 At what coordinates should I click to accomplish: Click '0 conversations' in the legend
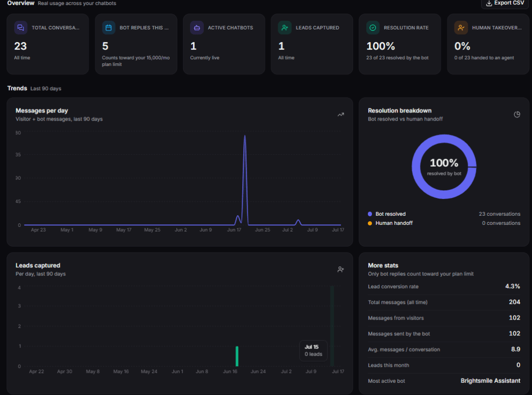point(501,223)
